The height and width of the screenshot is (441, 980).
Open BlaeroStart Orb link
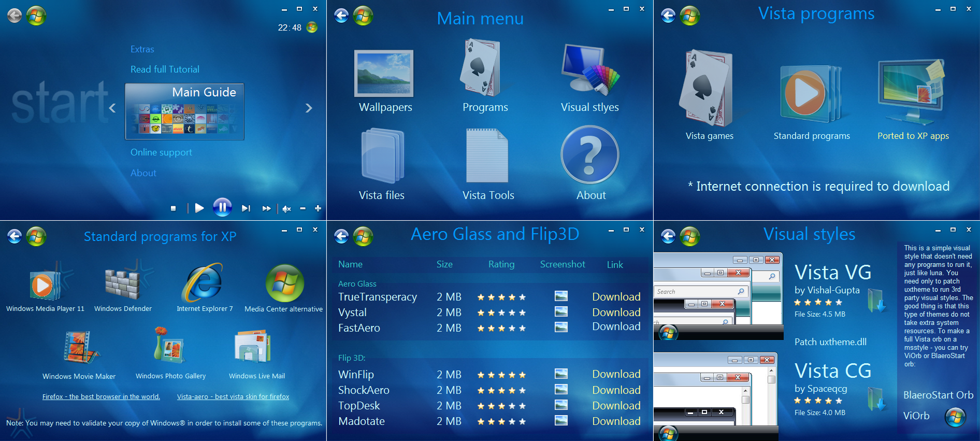(x=938, y=395)
